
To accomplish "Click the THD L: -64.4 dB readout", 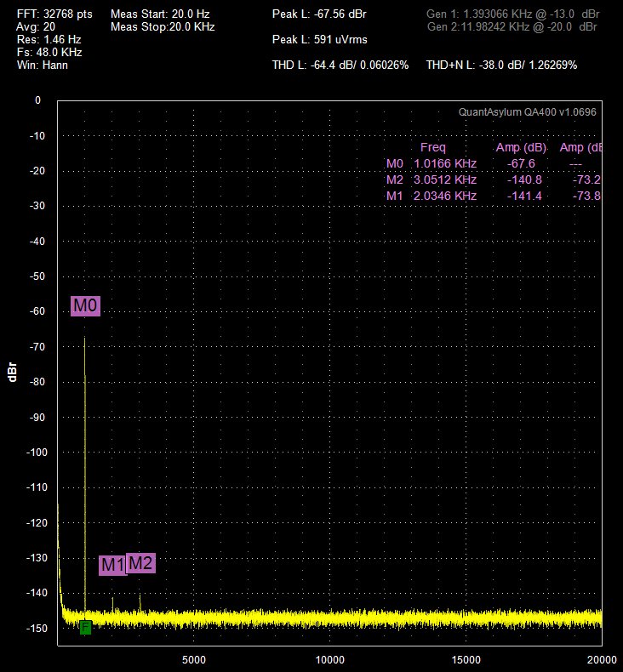I will (340, 65).
